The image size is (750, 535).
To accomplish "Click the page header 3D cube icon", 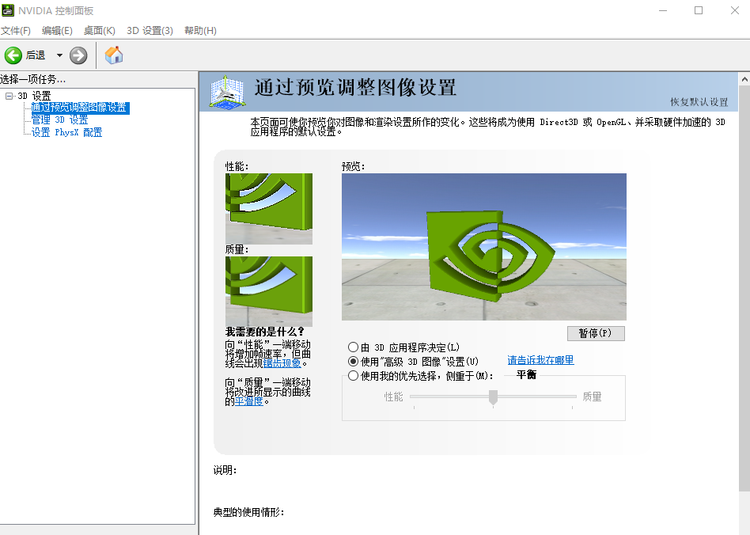I will [228, 91].
